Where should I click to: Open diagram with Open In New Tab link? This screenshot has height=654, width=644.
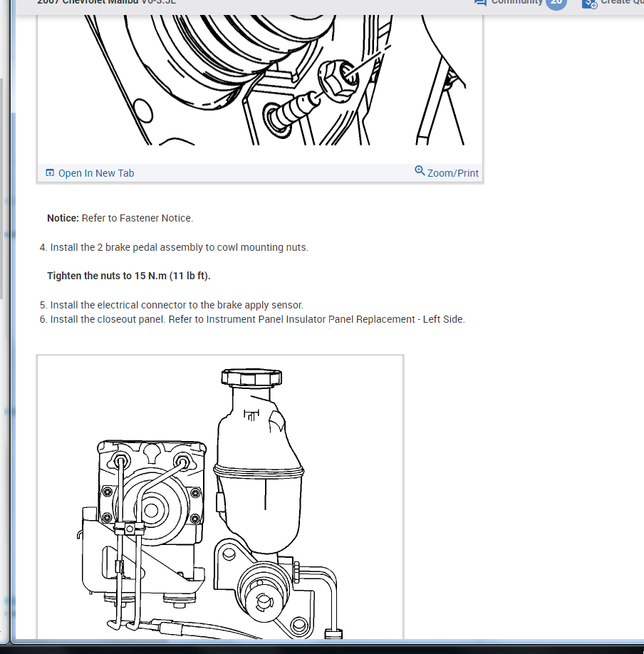click(96, 173)
